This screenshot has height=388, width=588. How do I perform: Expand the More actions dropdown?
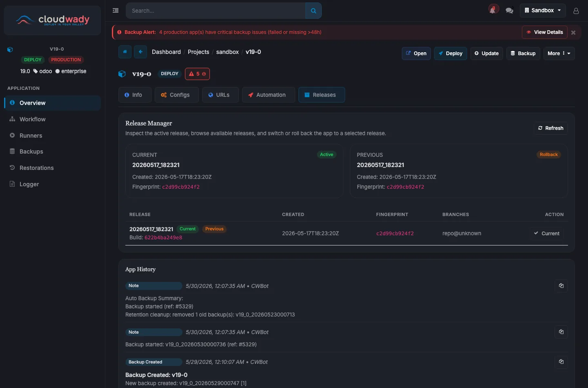coord(559,54)
